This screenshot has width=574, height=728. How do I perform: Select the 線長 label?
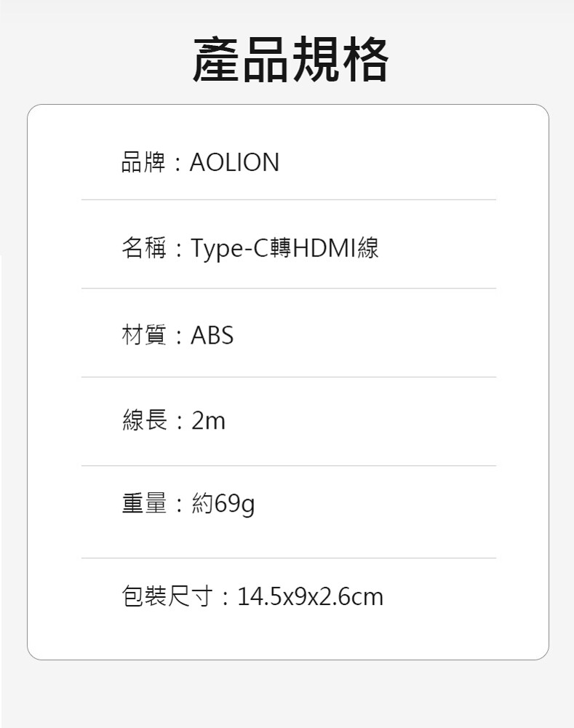click(x=144, y=421)
